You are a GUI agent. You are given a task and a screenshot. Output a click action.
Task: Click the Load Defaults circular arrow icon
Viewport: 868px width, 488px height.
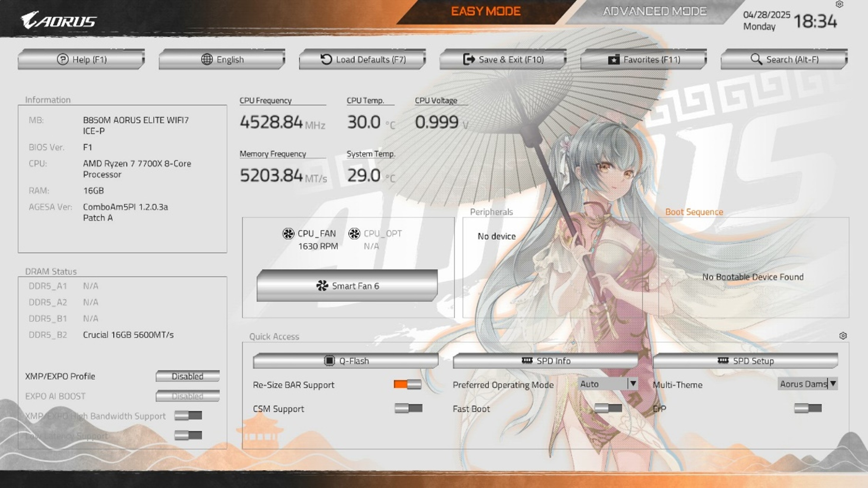tap(326, 59)
